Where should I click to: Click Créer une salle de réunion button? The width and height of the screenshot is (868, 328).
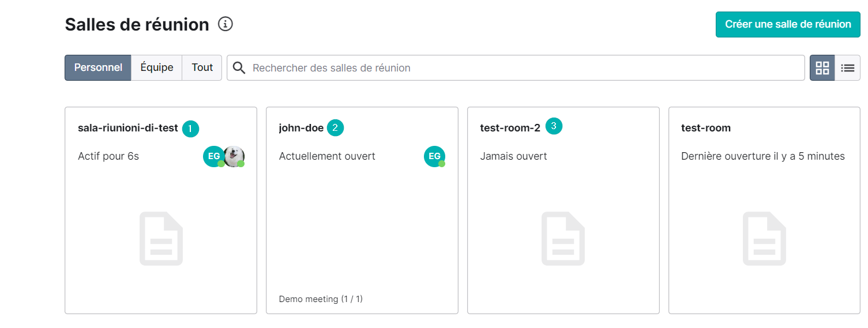point(788,24)
